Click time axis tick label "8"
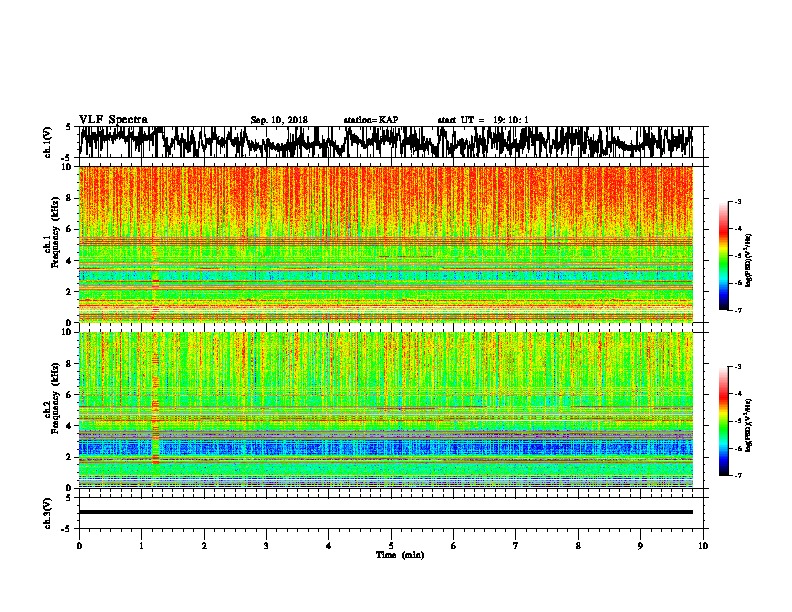The width and height of the screenshot is (792, 612). [578, 546]
